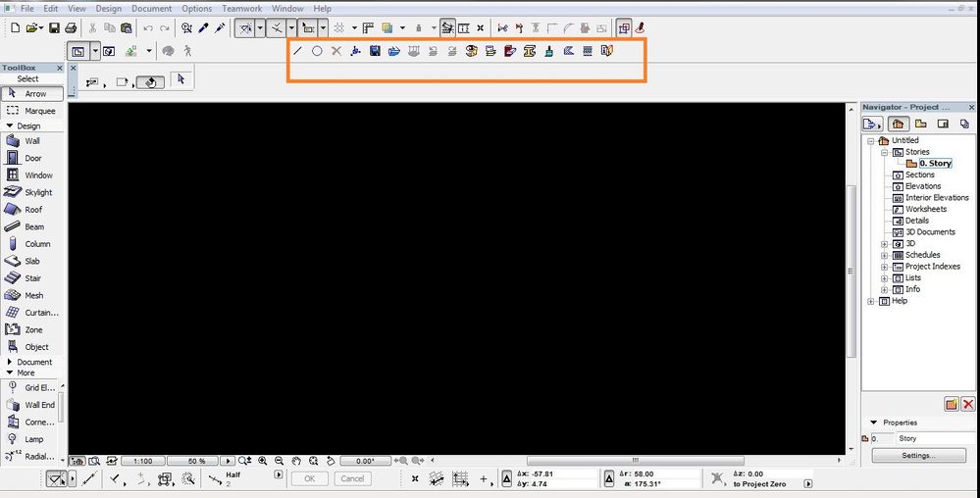The height and width of the screenshot is (498, 980).
Task: Open the Design menu
Action: [x=109, y=9]
